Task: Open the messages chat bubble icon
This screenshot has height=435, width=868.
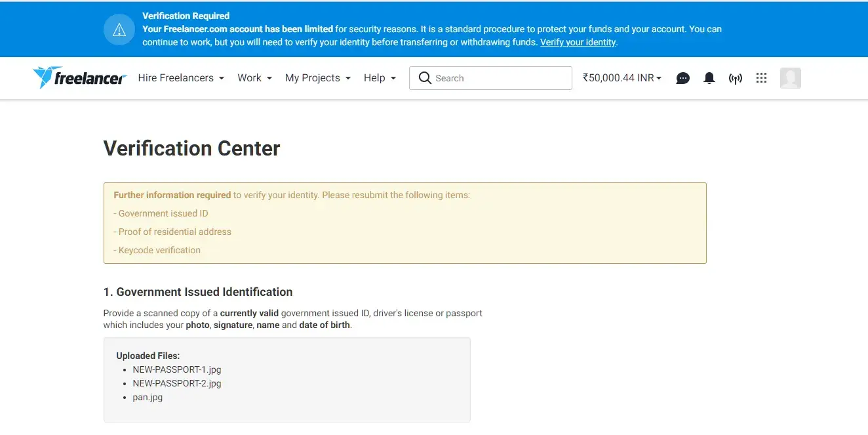Action: 682,78
